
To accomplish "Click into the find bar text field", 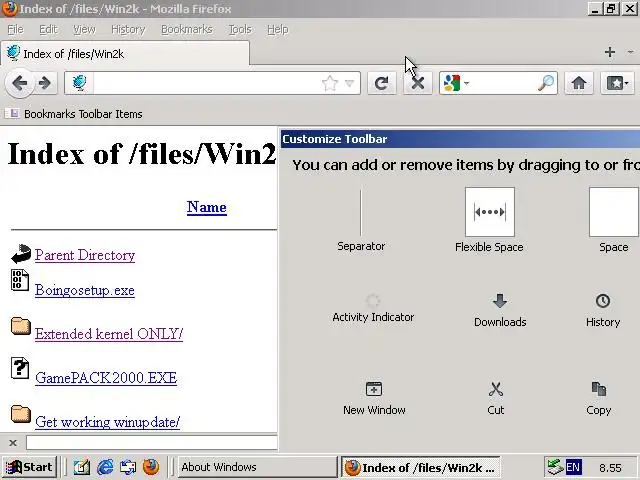I will [152, 442].
